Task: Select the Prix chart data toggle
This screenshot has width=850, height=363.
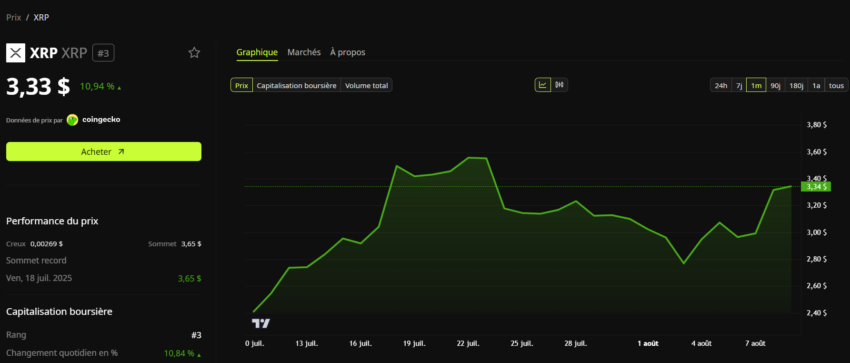Action: [x=242, y=86]
